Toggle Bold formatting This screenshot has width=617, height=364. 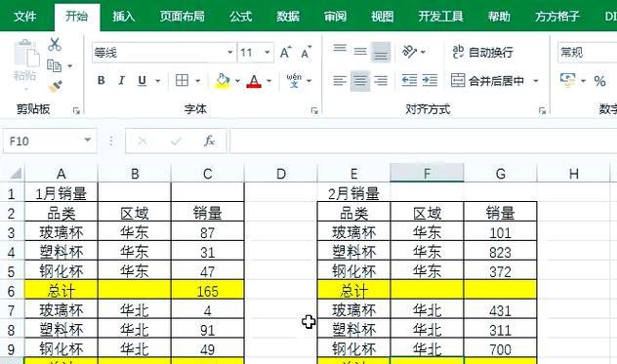pyautogui.click(x=102, y=81)
